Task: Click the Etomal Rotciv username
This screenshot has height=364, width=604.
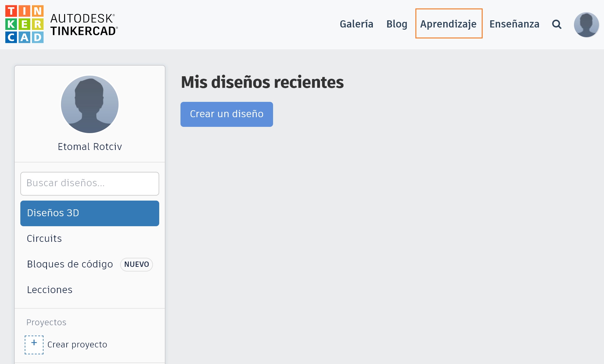Action: 90,147
